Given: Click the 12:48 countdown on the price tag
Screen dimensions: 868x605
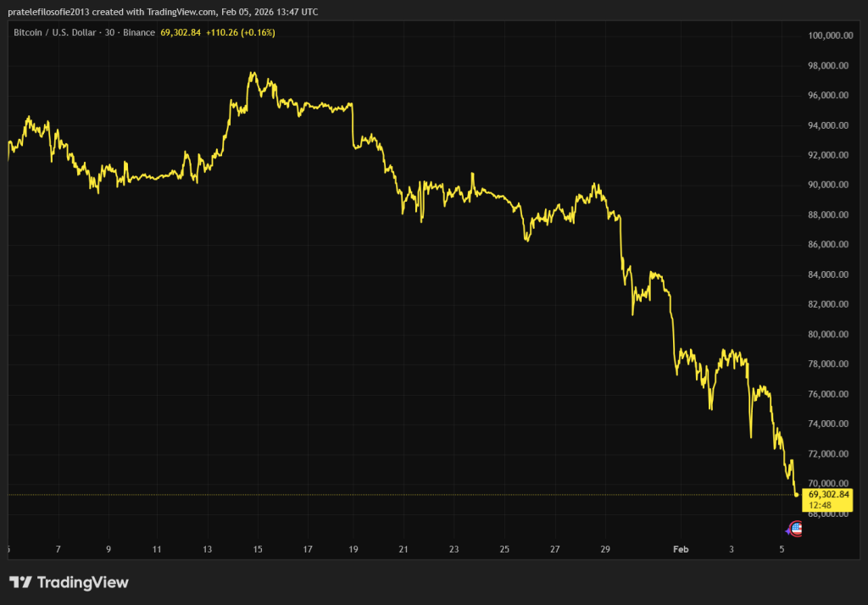Looking at the screenshot, I should click(819, 504).
